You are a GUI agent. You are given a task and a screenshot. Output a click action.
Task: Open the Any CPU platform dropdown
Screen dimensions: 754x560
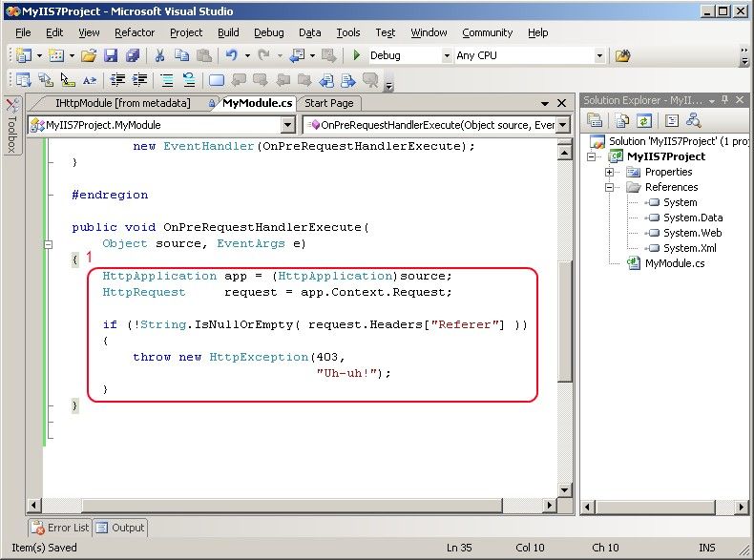[x=599, y=55]
